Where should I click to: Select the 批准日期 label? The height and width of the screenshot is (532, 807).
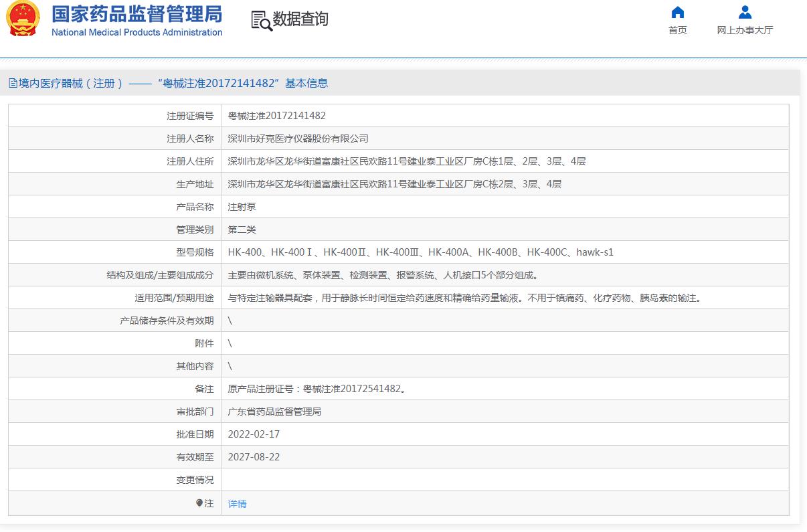point(195,434)
